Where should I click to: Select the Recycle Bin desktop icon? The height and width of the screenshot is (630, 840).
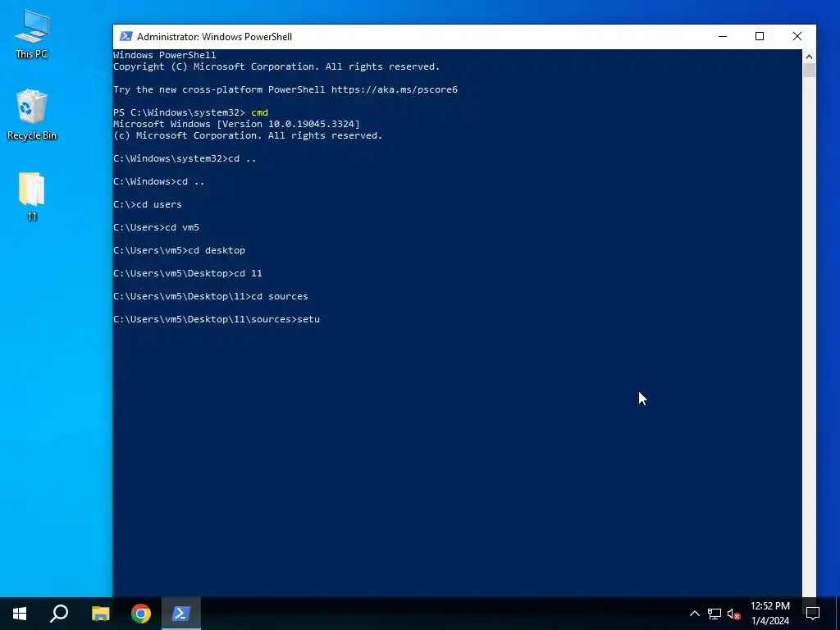point(32,115)
